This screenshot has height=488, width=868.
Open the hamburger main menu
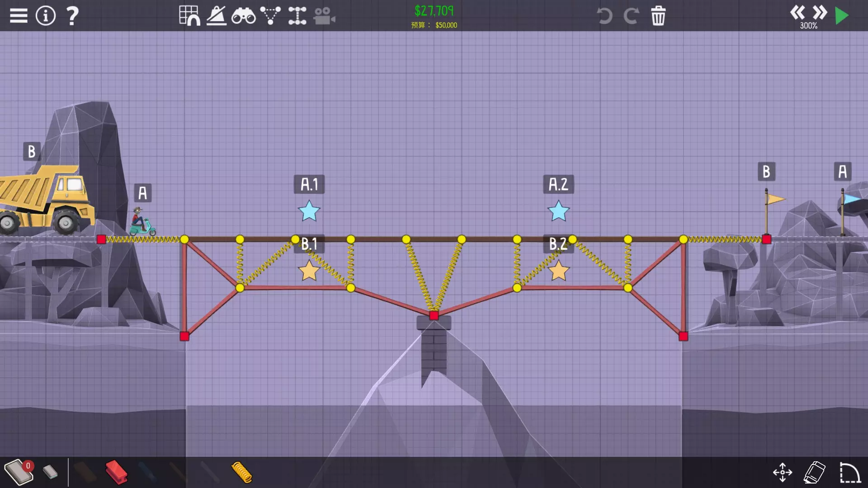19,16
